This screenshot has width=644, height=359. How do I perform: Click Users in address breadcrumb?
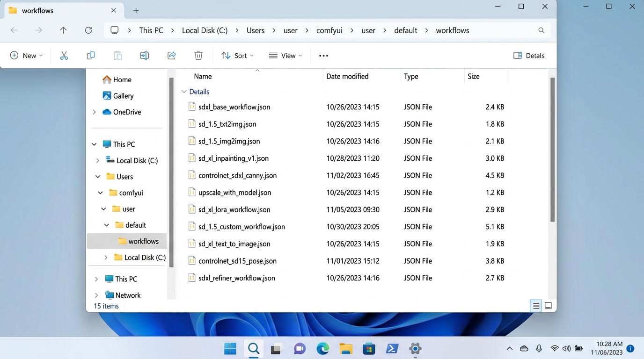tap(256, 30)
